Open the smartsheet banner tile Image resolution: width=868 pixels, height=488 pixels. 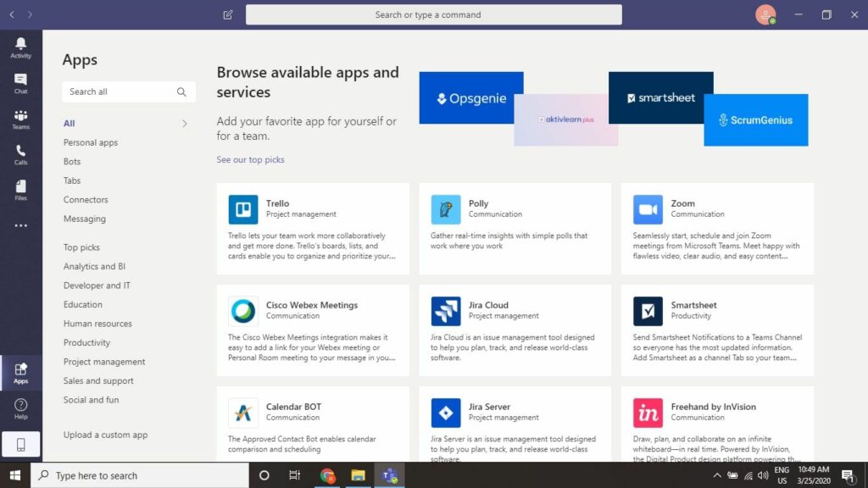point(661,98)
